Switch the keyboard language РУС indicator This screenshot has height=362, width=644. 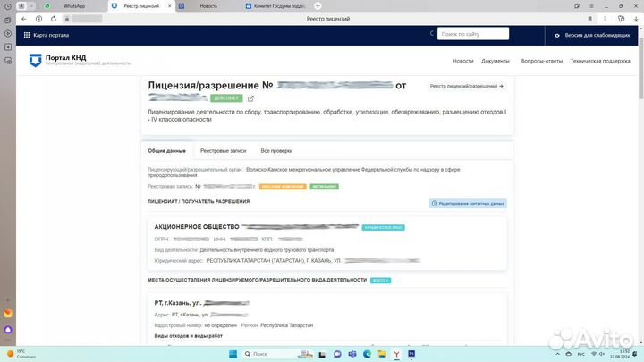pos(581,354)
